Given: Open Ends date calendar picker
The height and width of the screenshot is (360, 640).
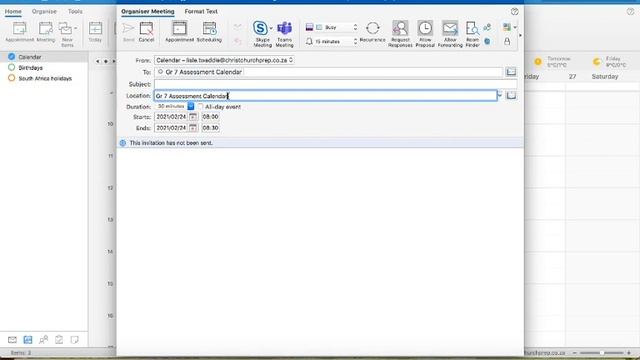Looking at the screenshot, I should click(x=193, y=128).
